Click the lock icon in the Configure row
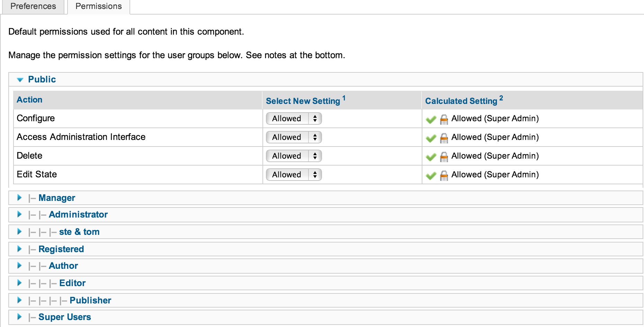The height and width of the screenshot is (327, 644). click(x=444, y=120)
